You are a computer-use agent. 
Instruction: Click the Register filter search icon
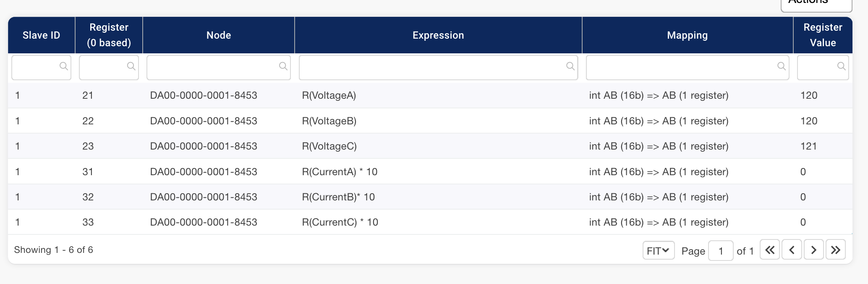[131, 66]
